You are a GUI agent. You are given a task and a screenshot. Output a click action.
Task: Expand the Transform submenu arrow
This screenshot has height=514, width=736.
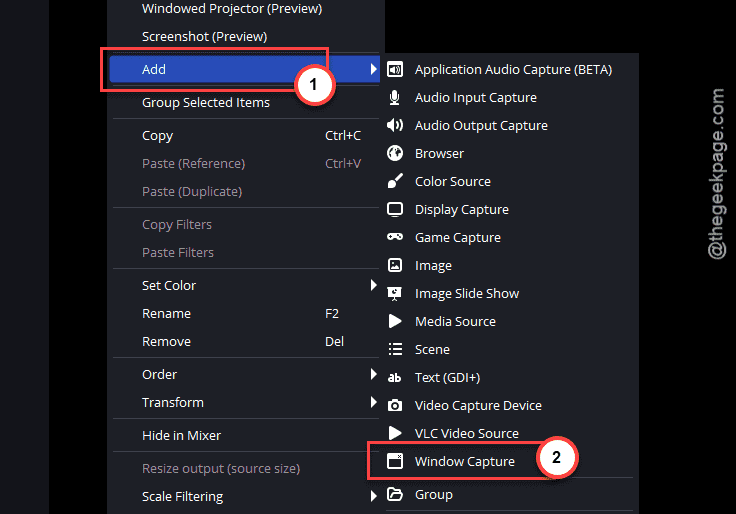point(373,402)
